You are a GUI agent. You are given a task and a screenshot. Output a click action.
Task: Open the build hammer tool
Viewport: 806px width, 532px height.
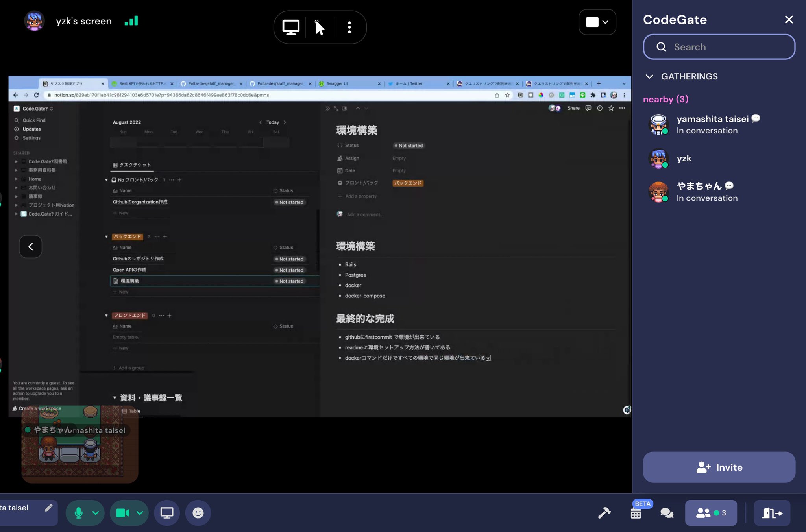[604, 513]
